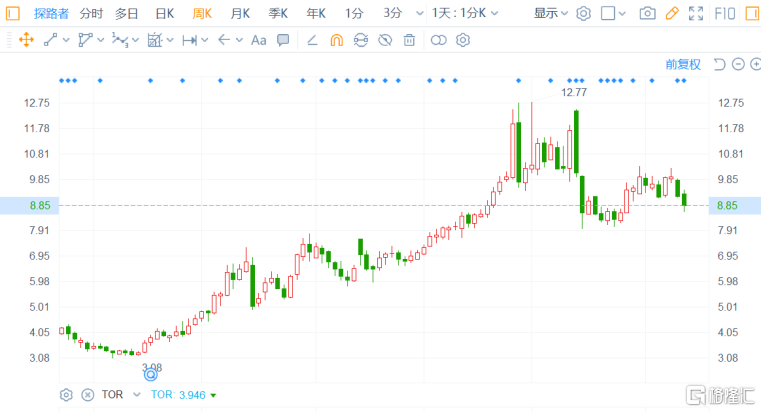Toggle the magnet snap mode

(336, 40)
